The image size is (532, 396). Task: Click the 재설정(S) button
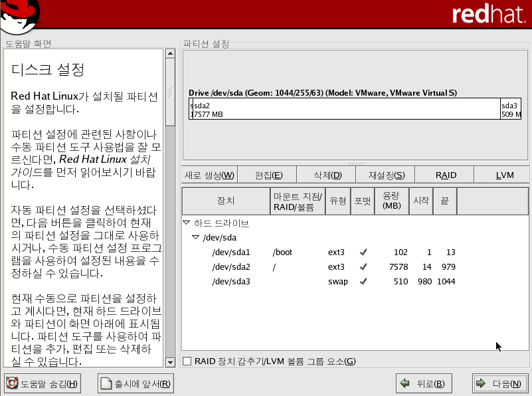[x=387, y=175]
